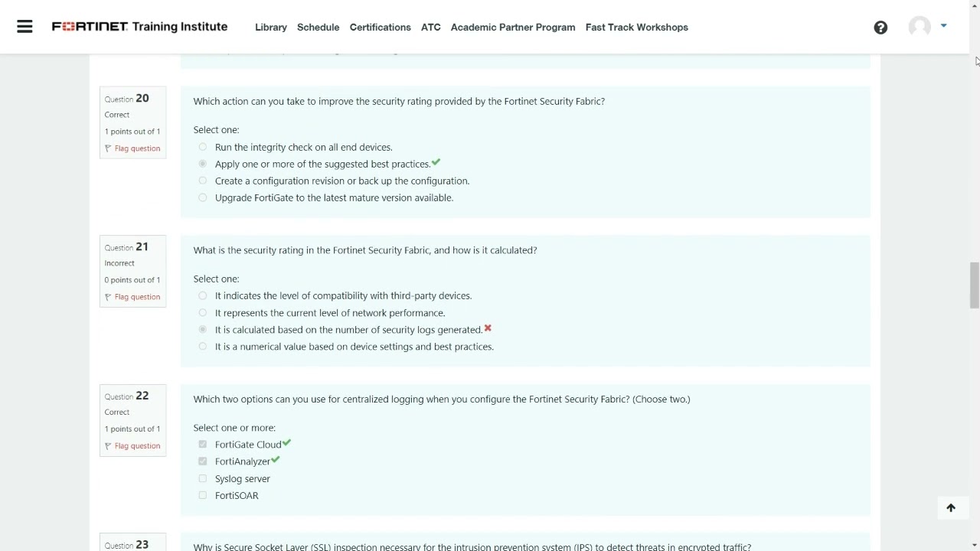
Task: Click the 'Question 22' number label
Action: click(x=127, y=396)
